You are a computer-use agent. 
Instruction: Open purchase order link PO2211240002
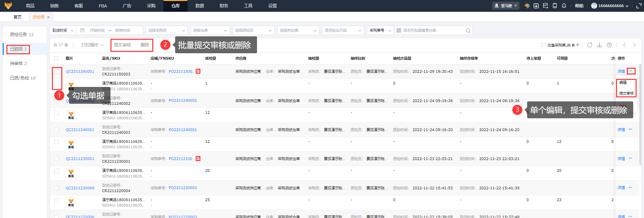coord(183,100)
